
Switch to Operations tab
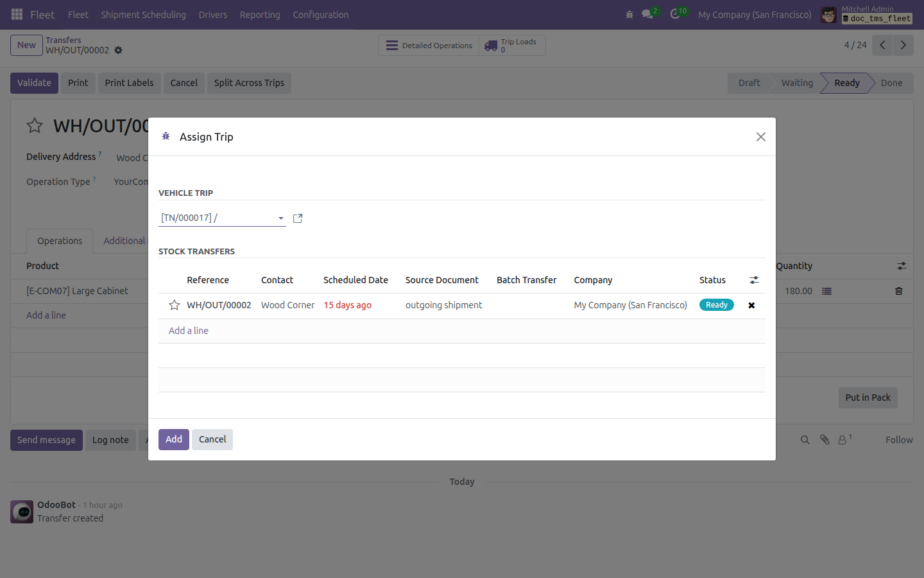60,241
